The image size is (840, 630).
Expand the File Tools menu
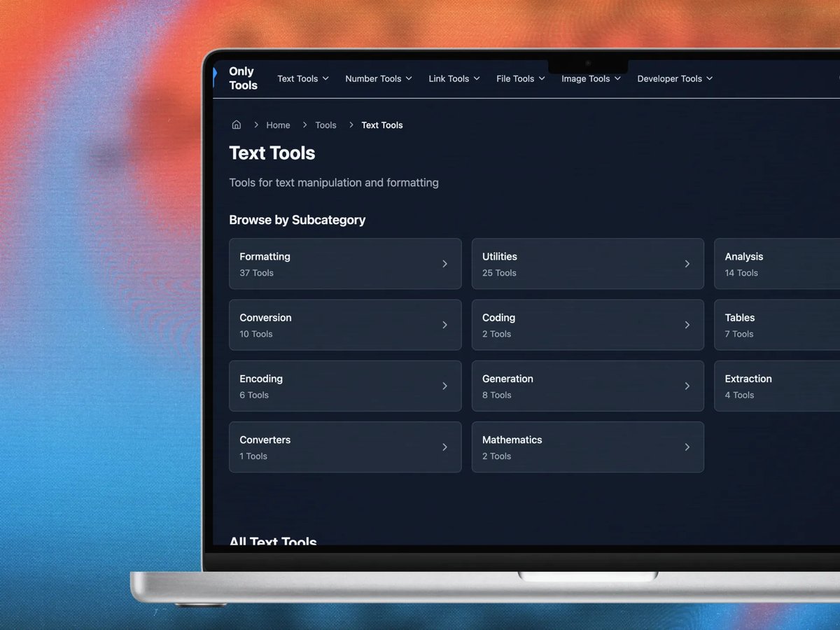pos(521,79)
